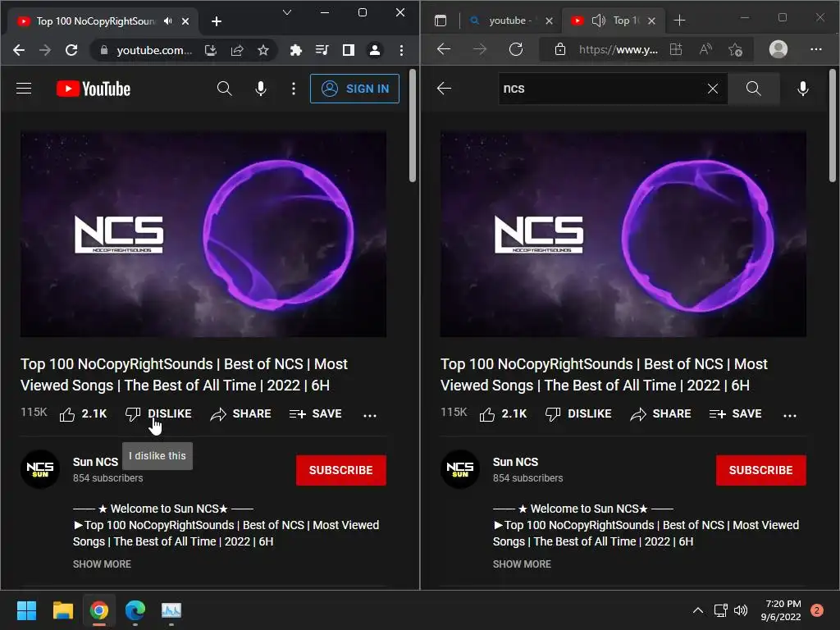Viewport: 840px width, 630px height.
Task: Clear the ncs search text
Action: click(x=713, y=89)
